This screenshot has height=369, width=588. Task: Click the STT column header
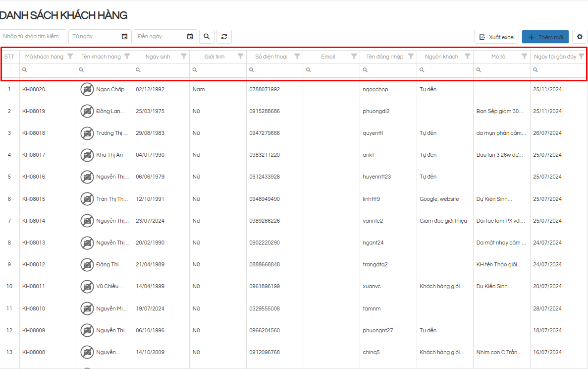click(x=9, y=57)
